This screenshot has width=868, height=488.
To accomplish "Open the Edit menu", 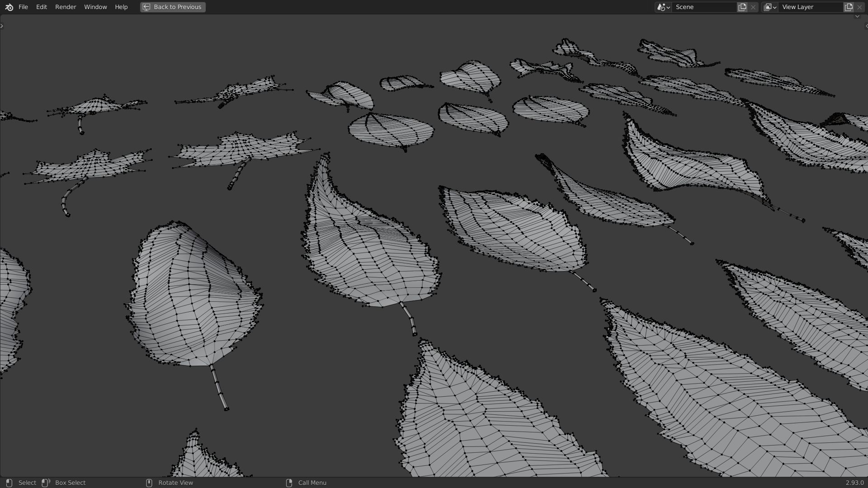I will pyautogui.click(x=41, y=7).
